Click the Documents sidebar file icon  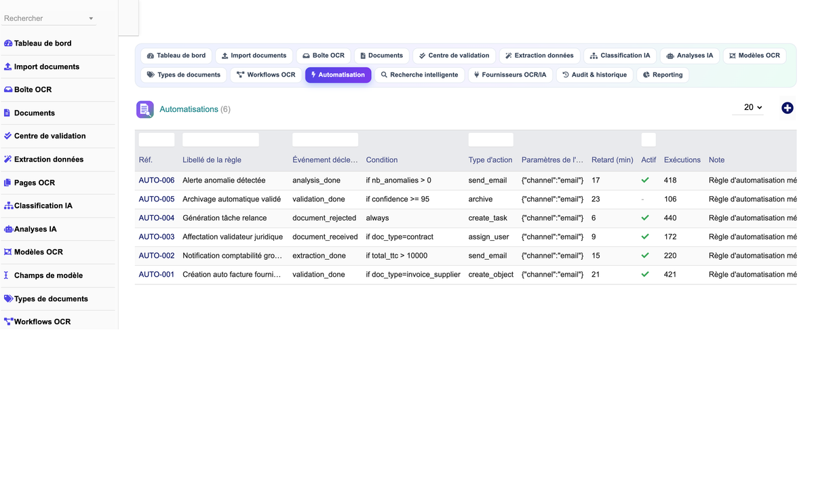click(x=7, y=113)
